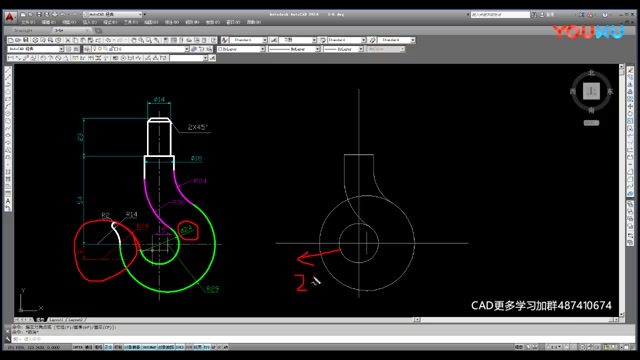The image size is (640, 360).
Task: Toggle the Ortho mode status bar button
Action: click(x=108, y=347)
